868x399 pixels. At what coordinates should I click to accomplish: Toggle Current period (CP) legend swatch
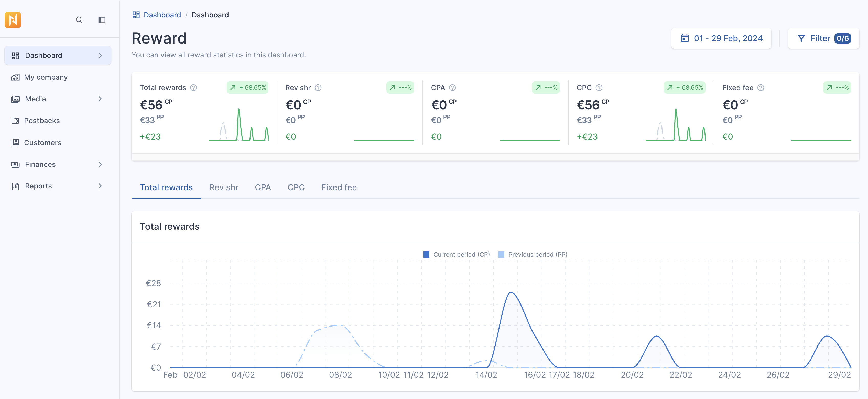click(426, 255)
